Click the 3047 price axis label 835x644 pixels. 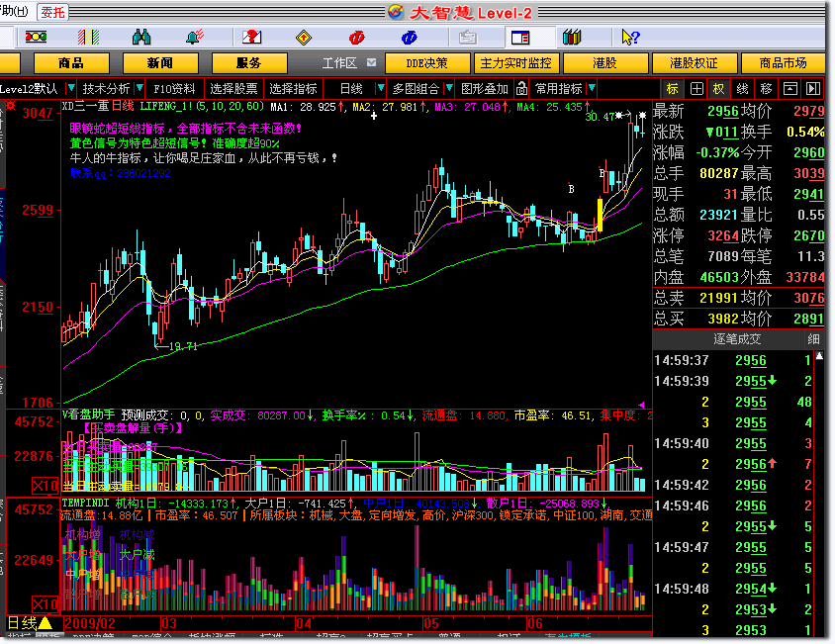pos(38,113)
